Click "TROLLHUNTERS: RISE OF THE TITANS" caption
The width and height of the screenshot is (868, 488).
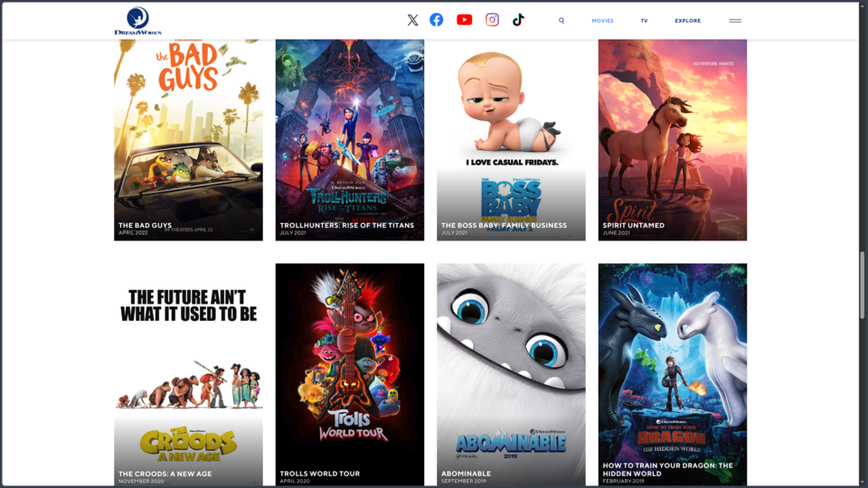(346, 225)
